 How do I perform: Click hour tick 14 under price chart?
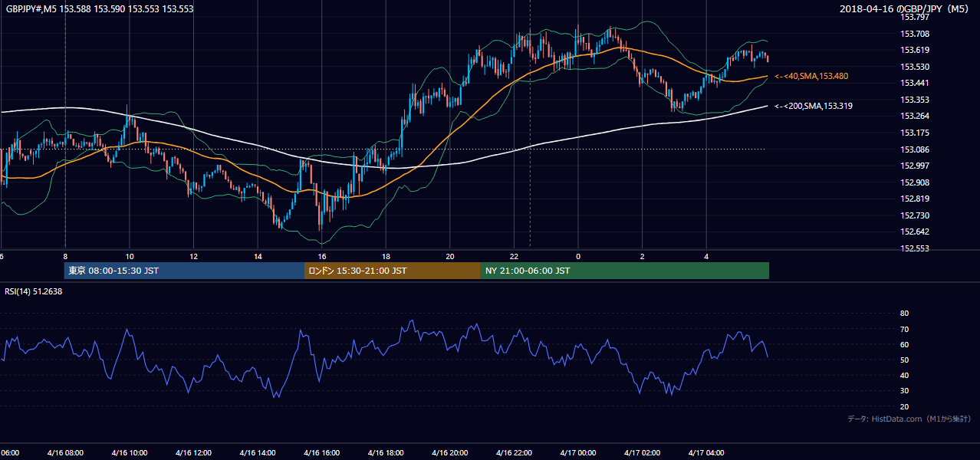click(258, 257)
